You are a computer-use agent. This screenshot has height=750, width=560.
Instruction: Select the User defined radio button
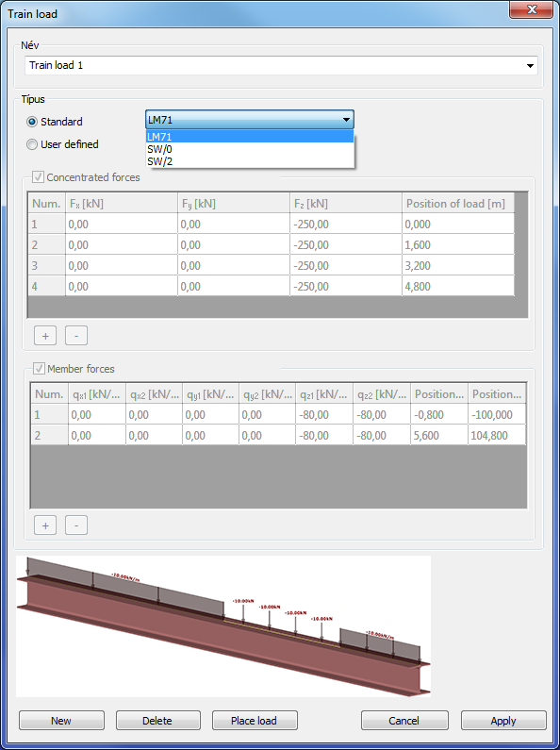pyautogui.click(x=32, y=144)
